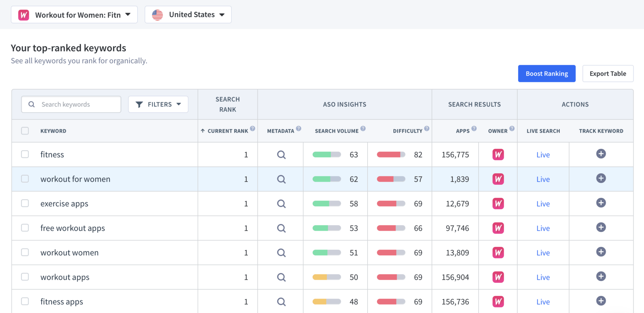Click help icon next to Current Rank

pyautogui.click(x=253, y=128)
